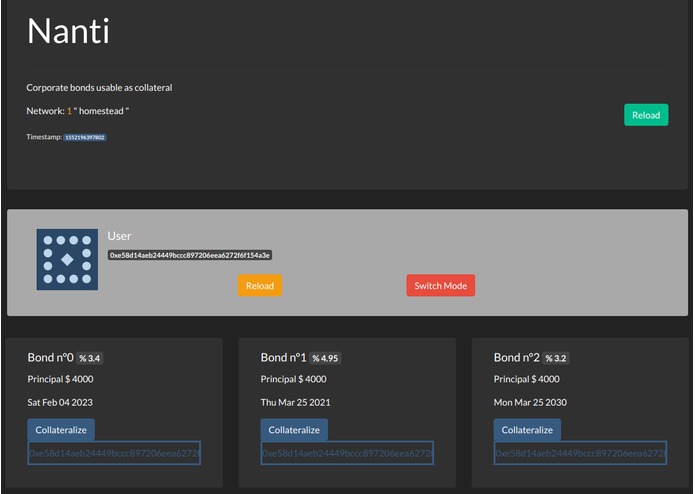Click Corporate bonds usable as collateral text

[x=99, y=88]
